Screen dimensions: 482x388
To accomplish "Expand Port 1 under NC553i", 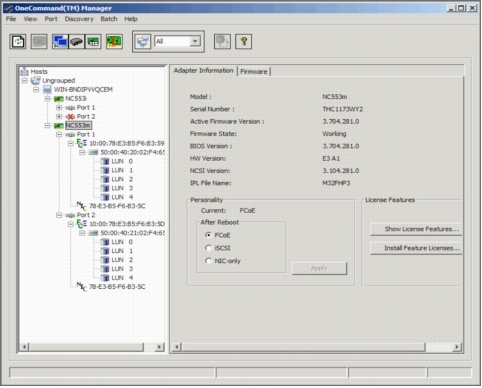I will [x=59, y=108].
